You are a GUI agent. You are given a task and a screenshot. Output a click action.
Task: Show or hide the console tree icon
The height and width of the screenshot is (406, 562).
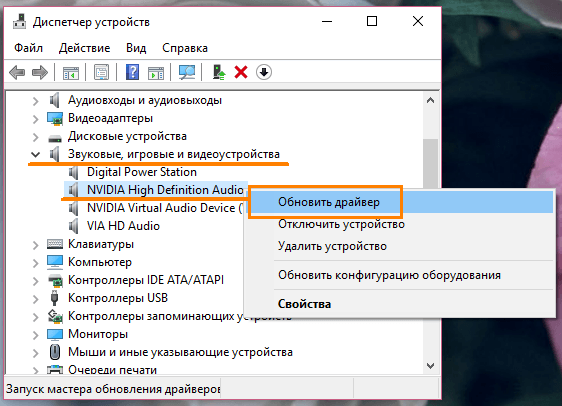(x=71, y=72)
